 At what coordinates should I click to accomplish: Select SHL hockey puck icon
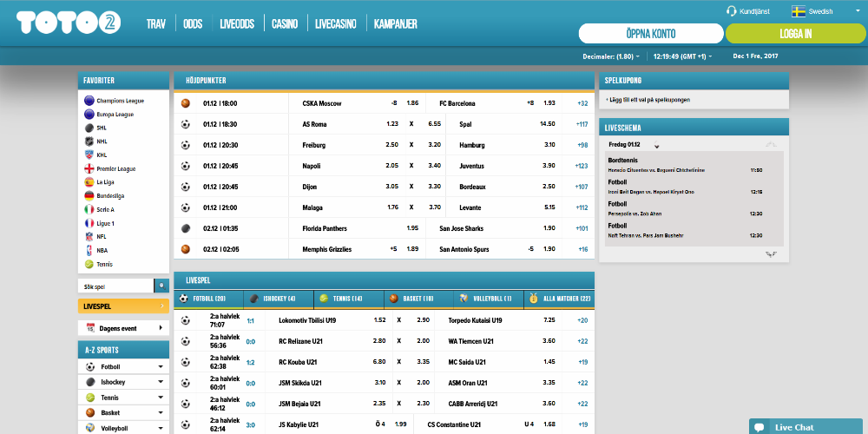pyautogui.click(x=89, y=128)
